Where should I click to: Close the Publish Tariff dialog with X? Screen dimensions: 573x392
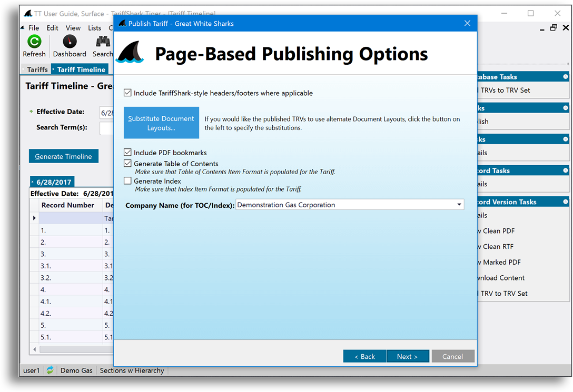click(467, 23)
